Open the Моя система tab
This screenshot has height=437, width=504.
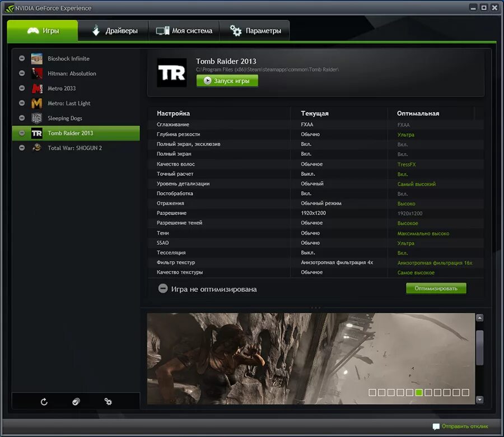click(184, 31)
